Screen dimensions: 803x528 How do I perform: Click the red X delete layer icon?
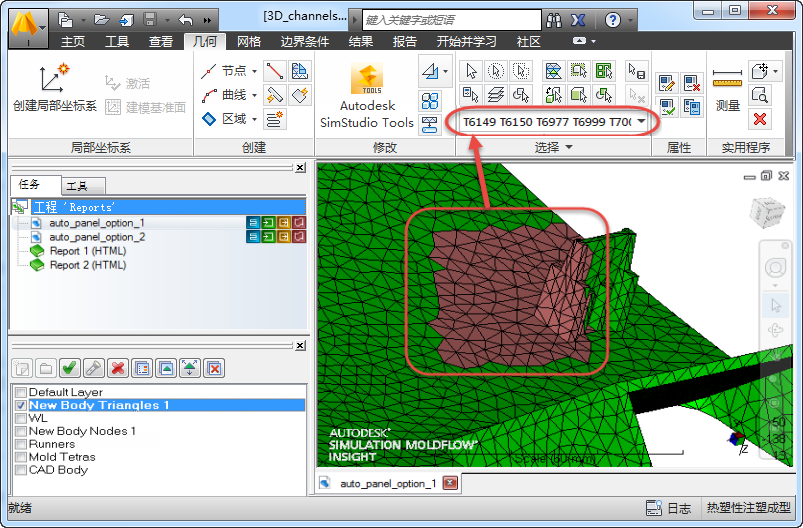[x=118, y=368]
